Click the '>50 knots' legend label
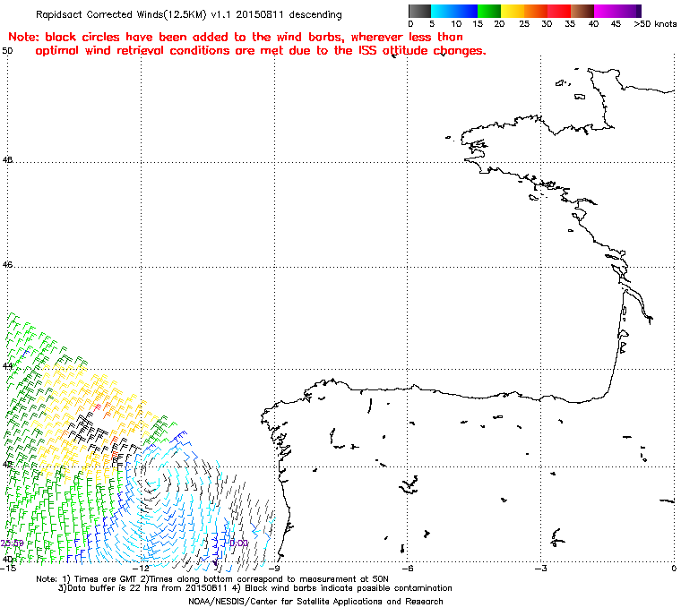Screen dimensions: 681x616 655,24
